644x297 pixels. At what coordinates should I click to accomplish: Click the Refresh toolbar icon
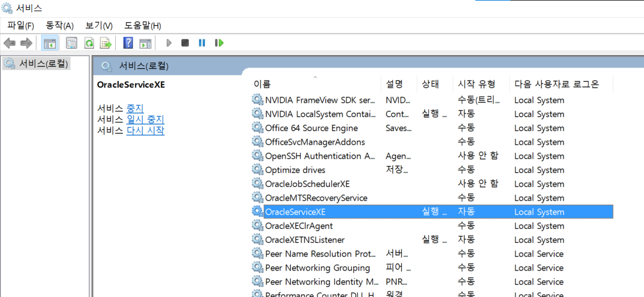89,43
